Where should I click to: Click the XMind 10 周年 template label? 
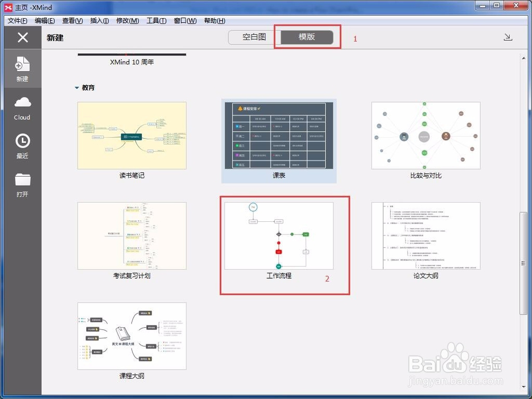click(x=131, y=62)
